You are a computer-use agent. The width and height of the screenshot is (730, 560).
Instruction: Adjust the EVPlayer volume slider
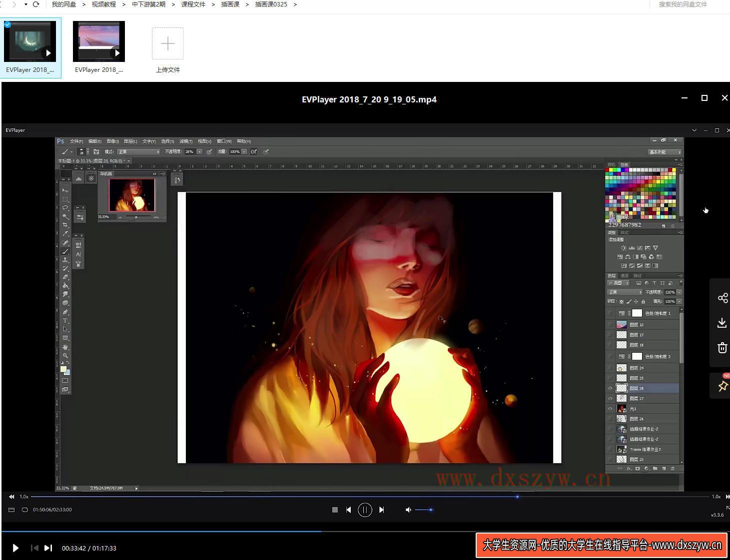[x=424, y=510]
